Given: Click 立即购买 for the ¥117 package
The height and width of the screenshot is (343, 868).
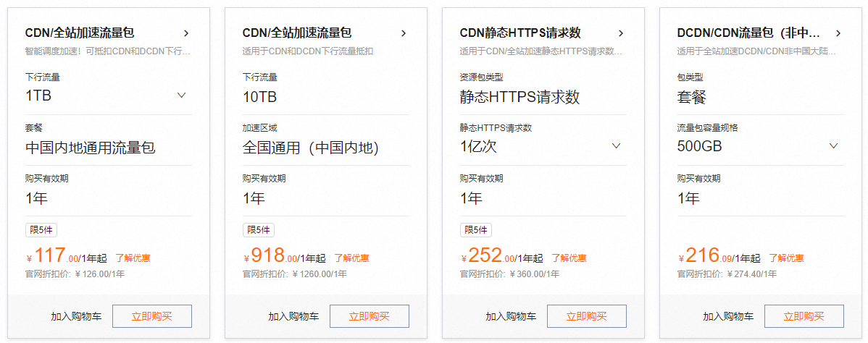Looking at the screenshot, I should 152,316.
